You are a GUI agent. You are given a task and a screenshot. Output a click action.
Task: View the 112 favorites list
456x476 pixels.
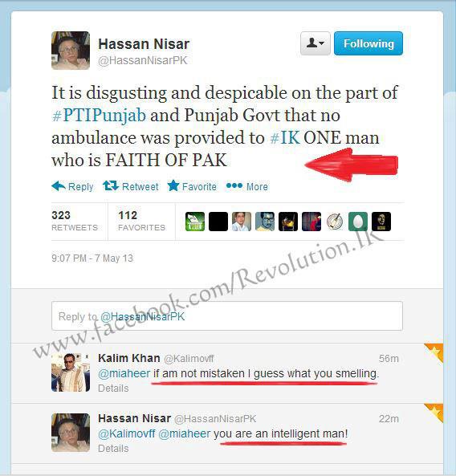pos(141,221)
